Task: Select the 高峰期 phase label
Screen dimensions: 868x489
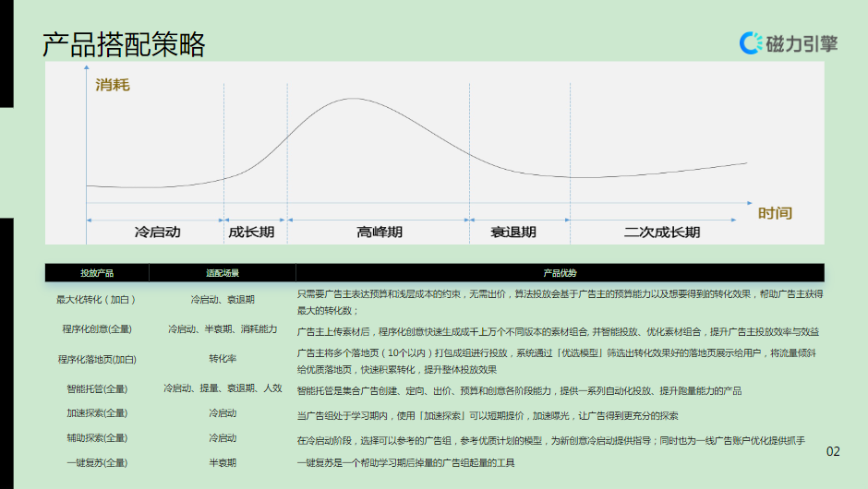Action: [x=380, y=233]
